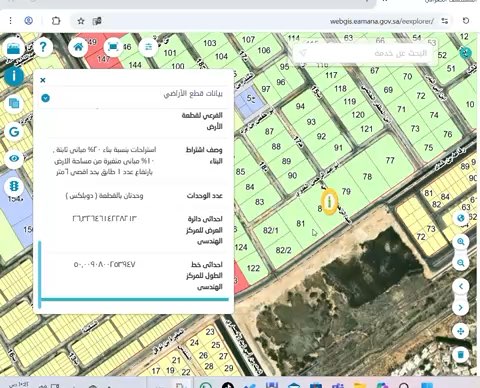Image resolution: width=480 pixels, height=388 pixels.
Task: Open the layers list icon
Action: point(14,103)
